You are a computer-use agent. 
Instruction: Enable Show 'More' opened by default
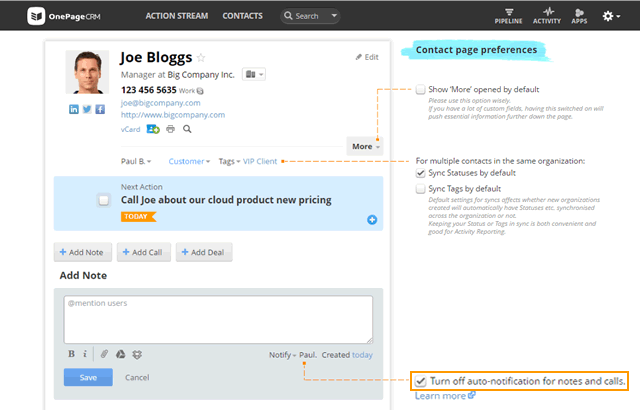click(x=420, y=89)
